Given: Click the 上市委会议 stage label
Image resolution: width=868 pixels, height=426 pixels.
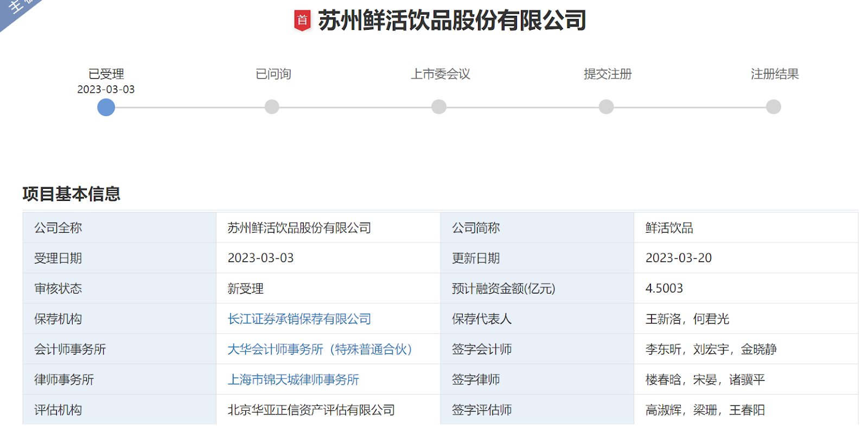Looking at the screenshot, I should pyautogui.click(x=441, y=74).
